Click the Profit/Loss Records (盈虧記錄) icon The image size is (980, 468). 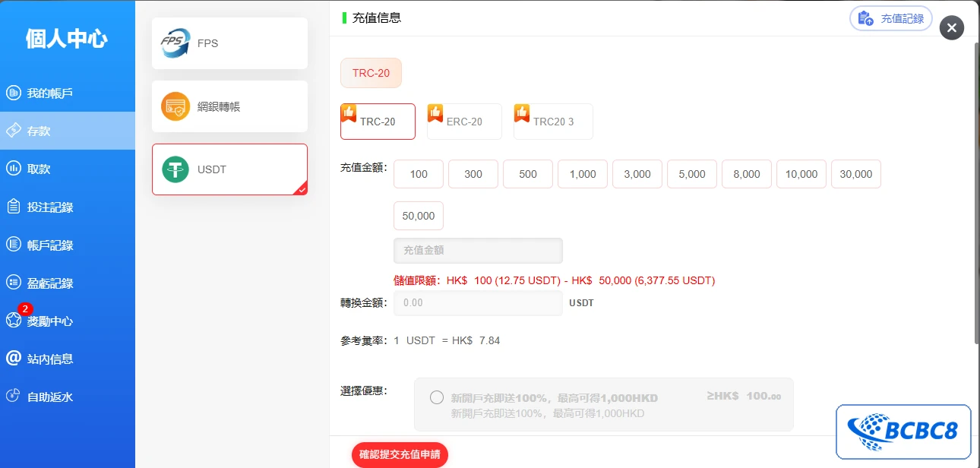(x=13, y=283)
